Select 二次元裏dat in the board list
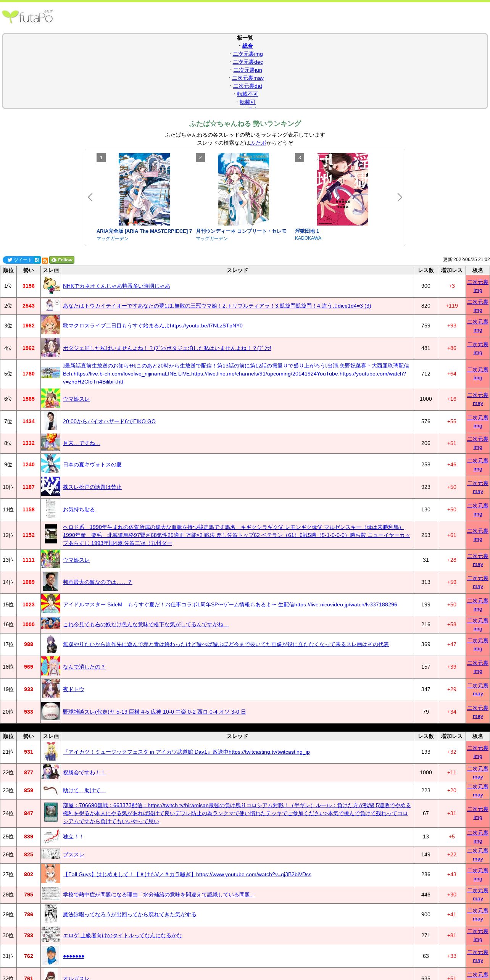Image resolution: width=490 pixels, height=980 pixels. 248,86
